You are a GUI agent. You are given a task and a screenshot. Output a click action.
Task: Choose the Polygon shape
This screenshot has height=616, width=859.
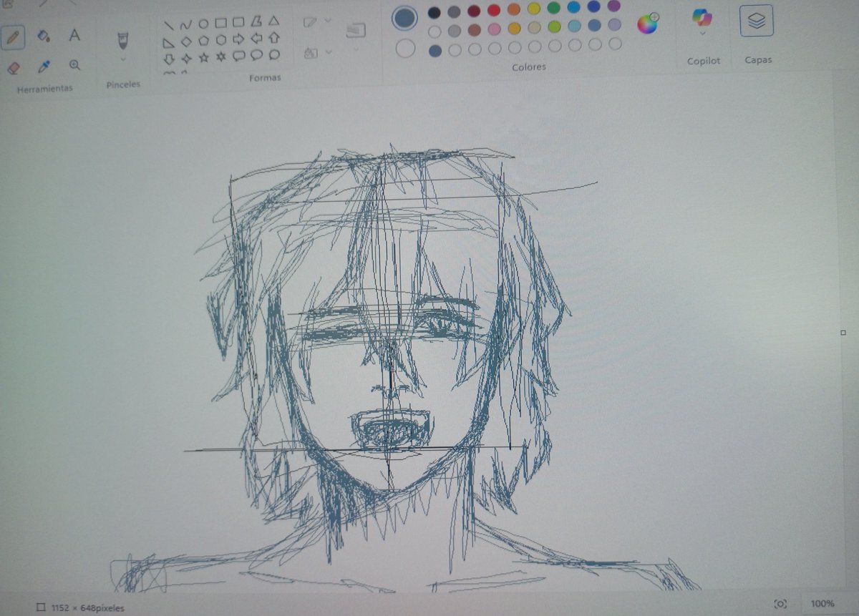point(256,21)
